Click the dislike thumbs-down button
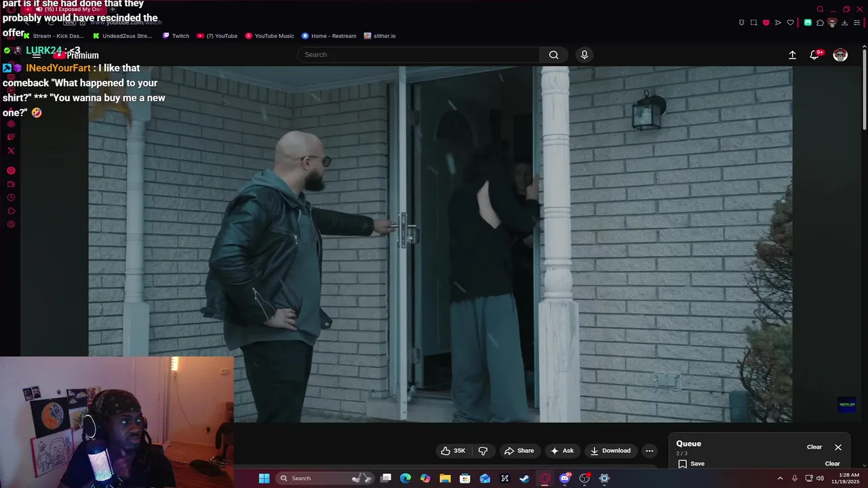The height and width of the screenshot is (488, 868). 483,451
